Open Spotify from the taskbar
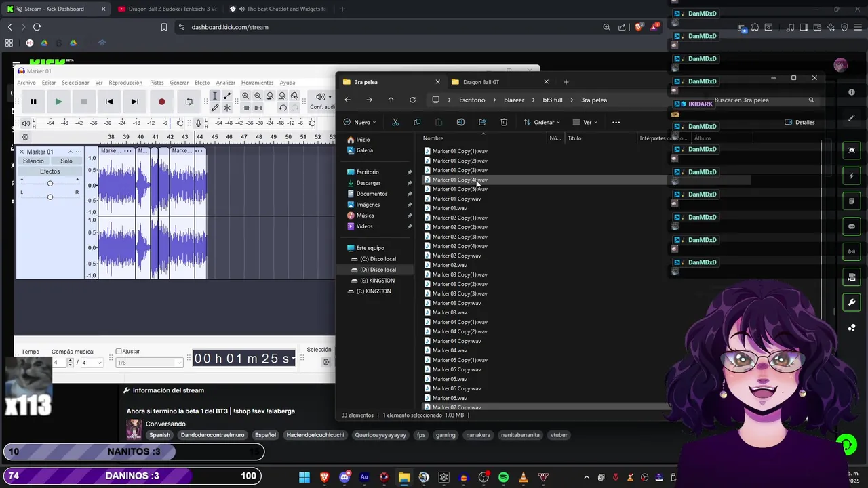The height and width of the screenshot is (488, 868). coord(503,477)
